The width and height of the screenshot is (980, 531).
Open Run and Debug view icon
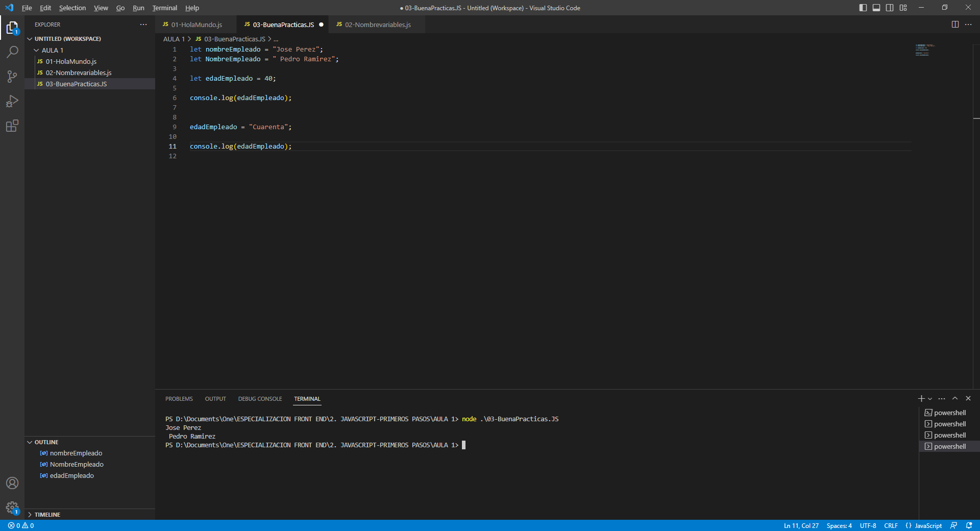click(12, 101)
